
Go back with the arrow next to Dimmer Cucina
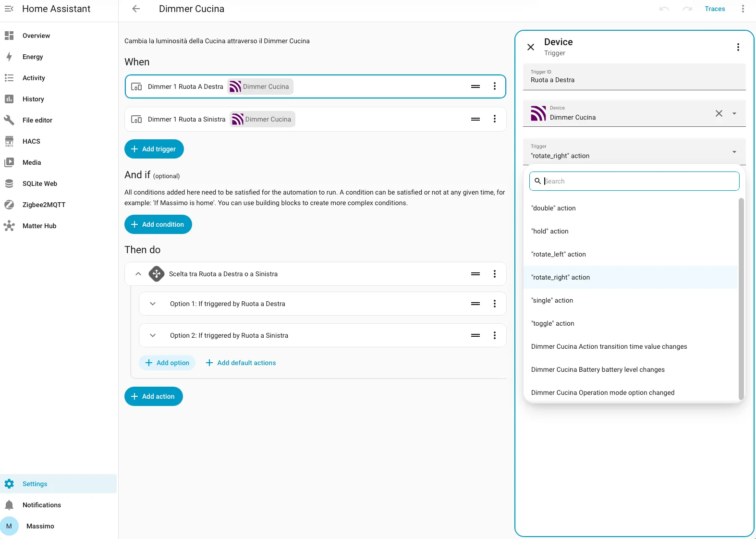[x=136, y=9]
